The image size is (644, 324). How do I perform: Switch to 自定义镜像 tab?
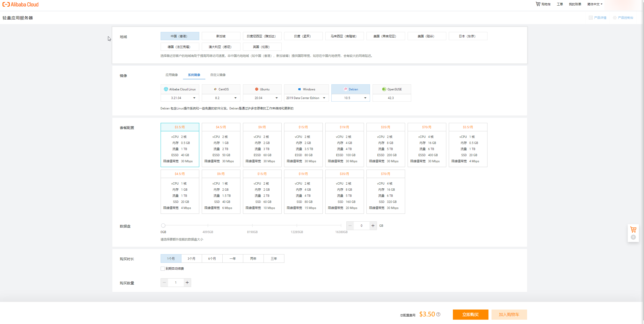click(x=218, y=75)
